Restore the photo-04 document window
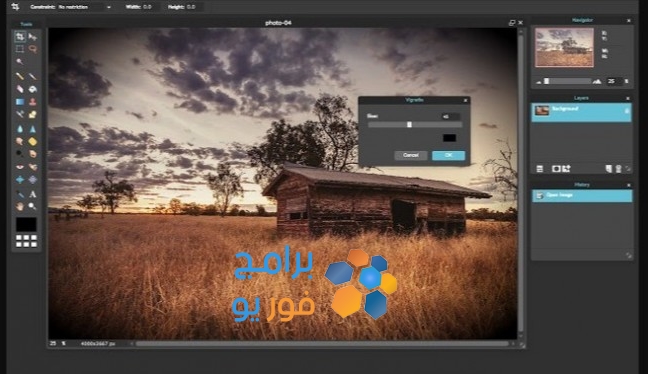Screen dimensions: 648x374 point(512,23)
